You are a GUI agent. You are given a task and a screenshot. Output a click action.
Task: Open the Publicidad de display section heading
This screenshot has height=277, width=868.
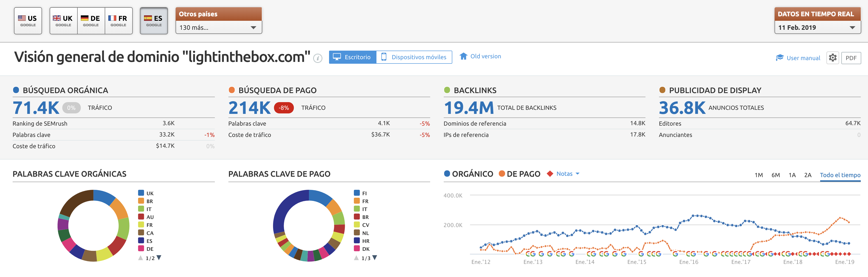pos(715,90)
